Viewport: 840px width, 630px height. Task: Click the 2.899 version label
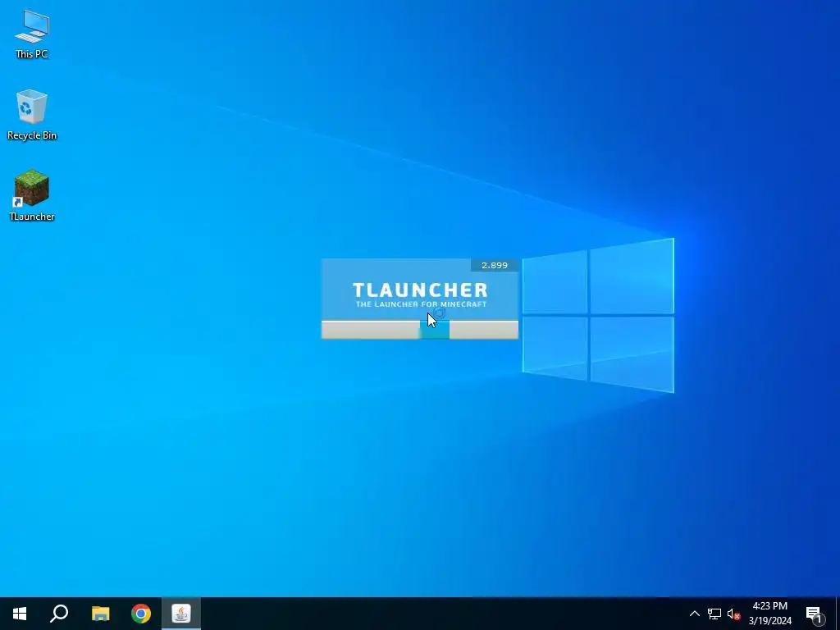pyautogui.click(x=495, y=265)
